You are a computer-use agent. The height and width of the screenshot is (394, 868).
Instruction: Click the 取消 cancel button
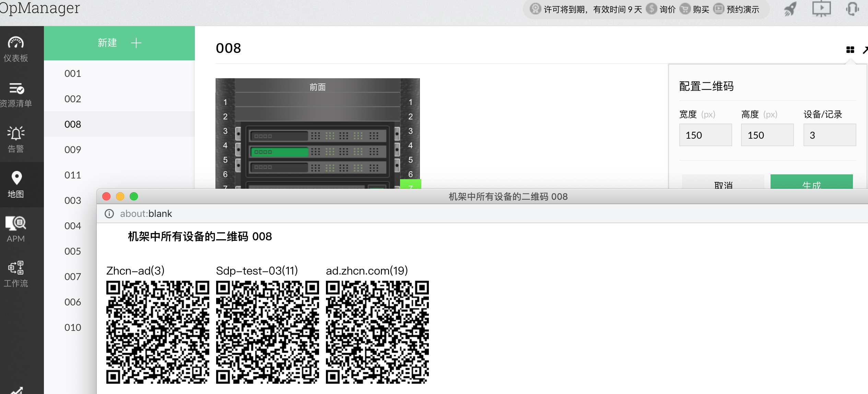click(723, 182)
